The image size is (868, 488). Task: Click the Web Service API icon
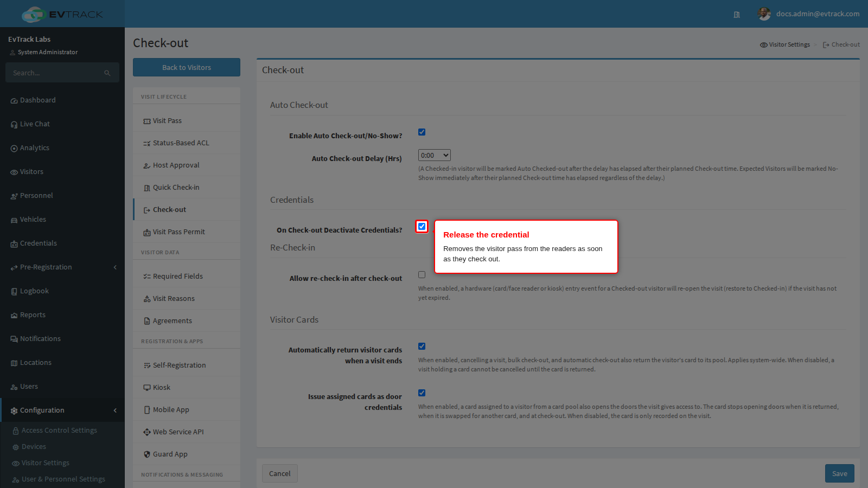147,432
